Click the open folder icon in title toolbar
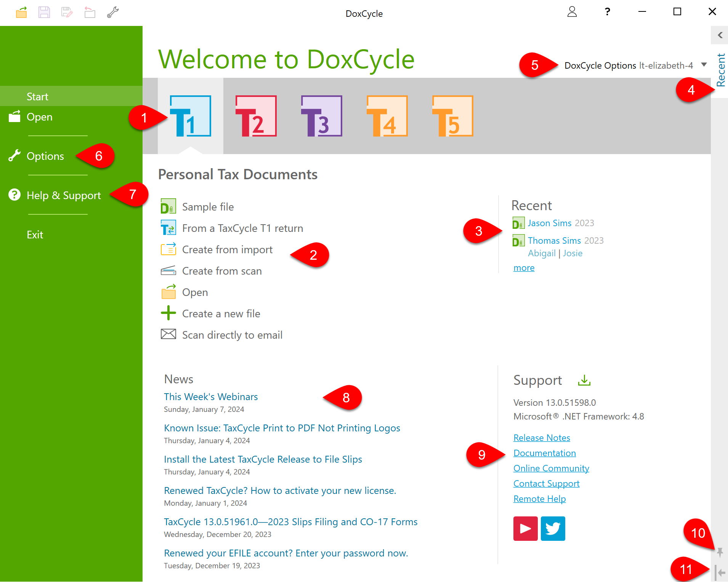 [x=21, y=12]
